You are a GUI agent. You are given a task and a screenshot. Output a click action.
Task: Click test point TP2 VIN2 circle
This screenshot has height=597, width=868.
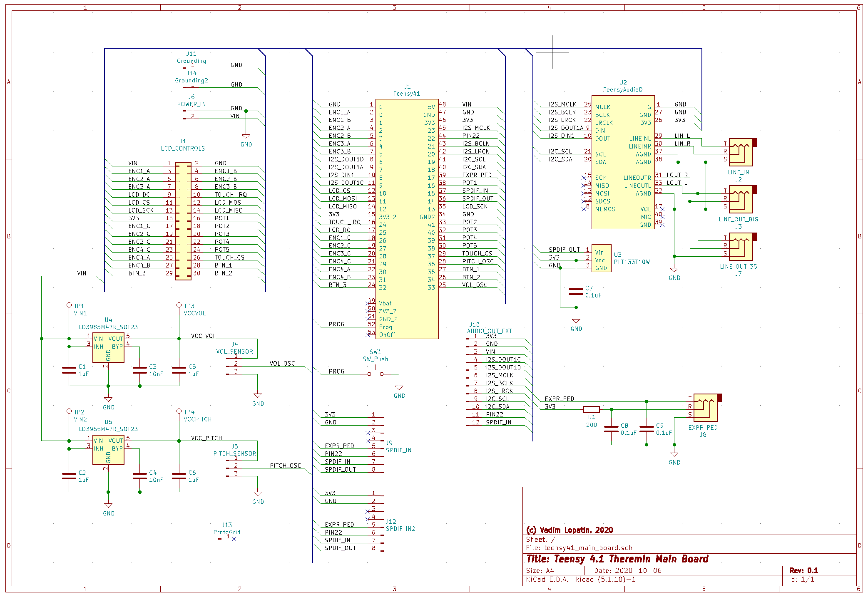coord(69,411)
